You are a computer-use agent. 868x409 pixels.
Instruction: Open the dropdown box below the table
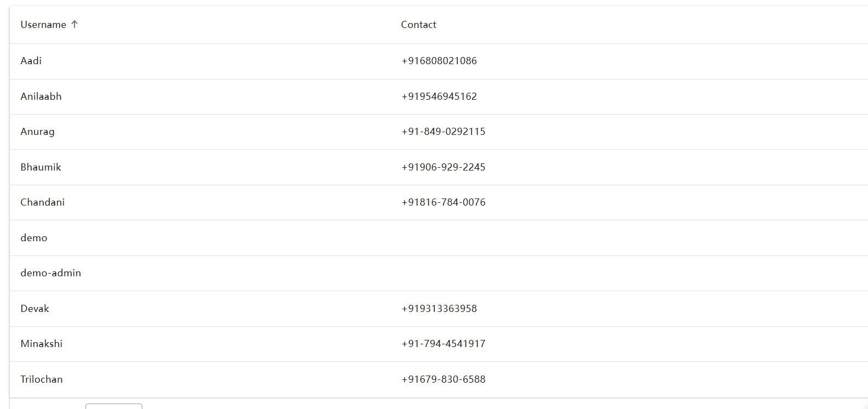[114, 406]
